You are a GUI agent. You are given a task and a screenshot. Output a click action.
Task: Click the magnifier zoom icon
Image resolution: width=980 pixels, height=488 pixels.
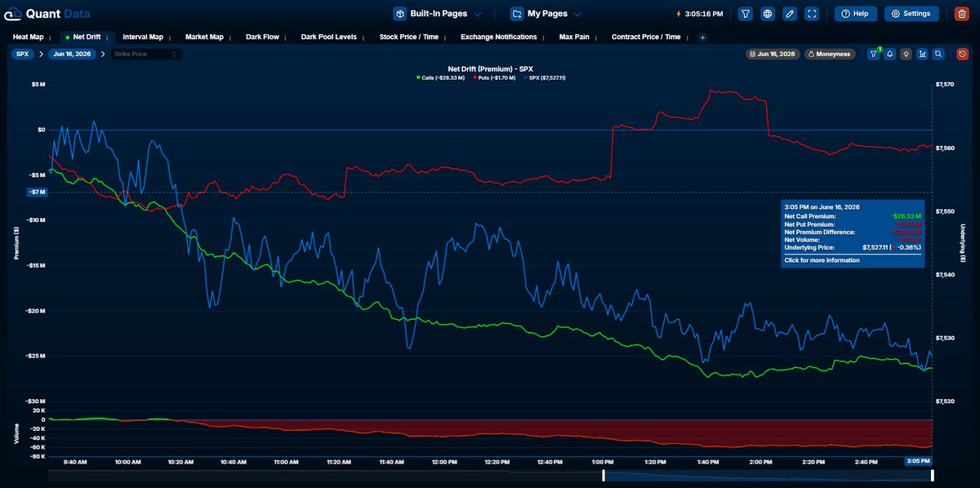(938, 54)
